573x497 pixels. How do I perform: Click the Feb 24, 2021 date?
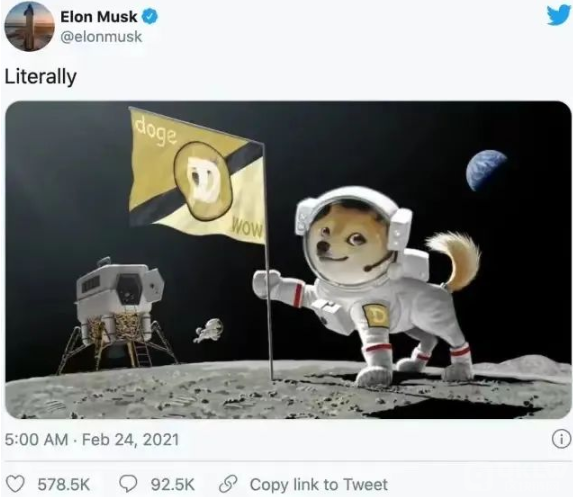pyautogui.click(x=130, y=439)
